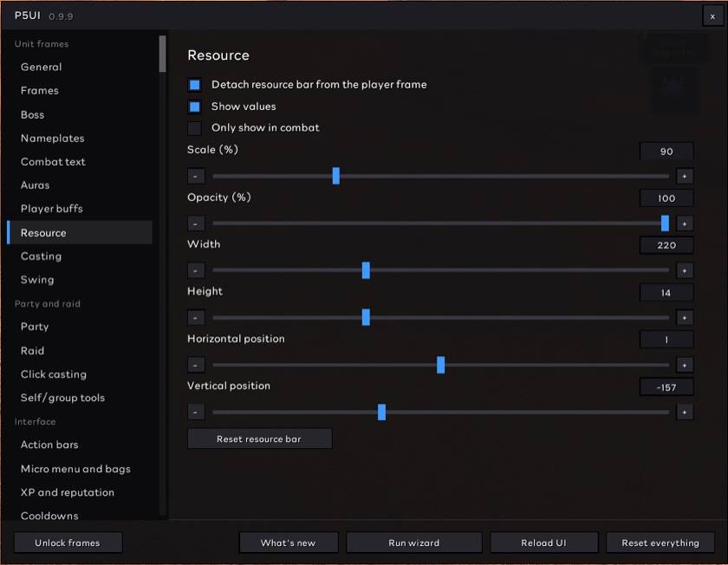Open the Party settings
This screenshot has width=728, height=565.
coord(80,327)
